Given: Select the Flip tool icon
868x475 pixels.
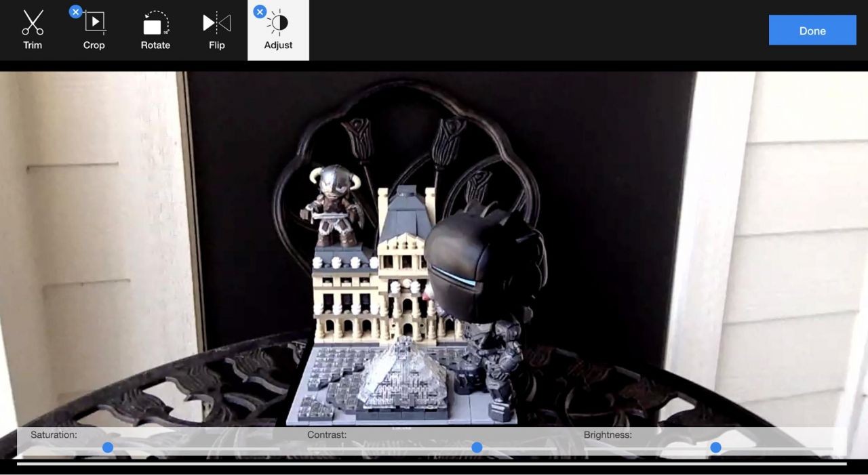Looking at the screenshot, I should [x=216, y=24].
